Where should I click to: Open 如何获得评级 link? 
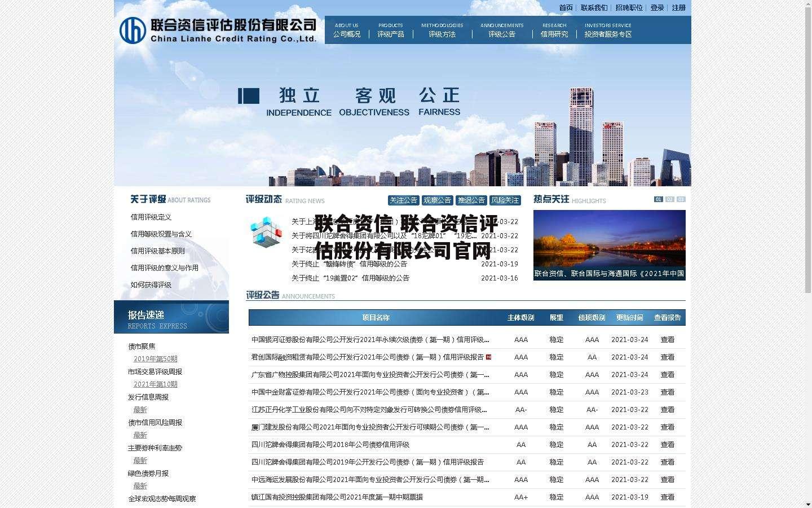[x=151, y=285]
